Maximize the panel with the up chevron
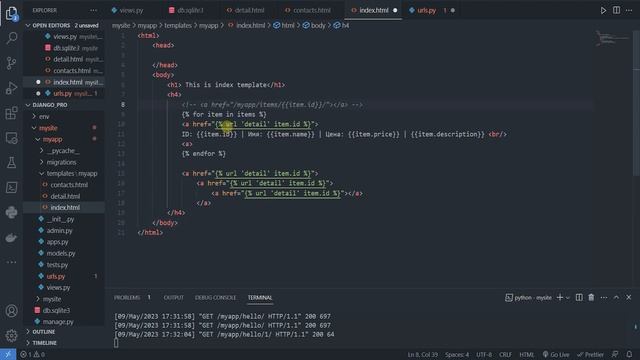This screenshot has height=360, width=640. pos(616,298)
